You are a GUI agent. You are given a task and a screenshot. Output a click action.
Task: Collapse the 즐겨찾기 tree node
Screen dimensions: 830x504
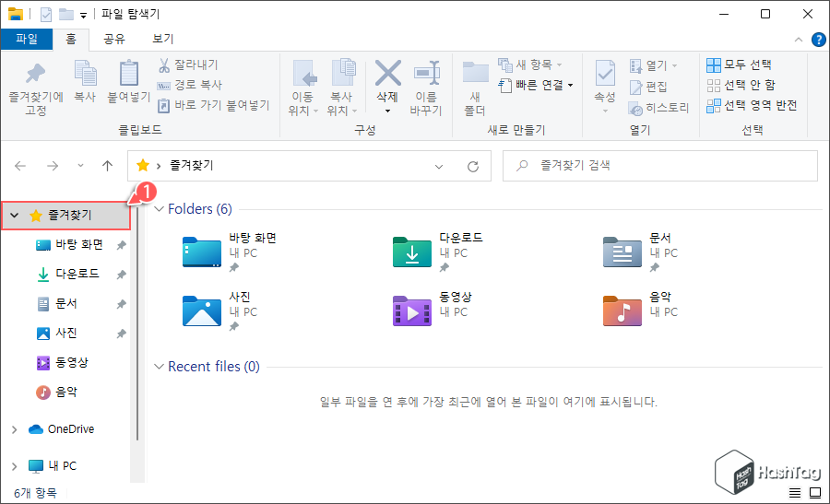click(15, 216)
